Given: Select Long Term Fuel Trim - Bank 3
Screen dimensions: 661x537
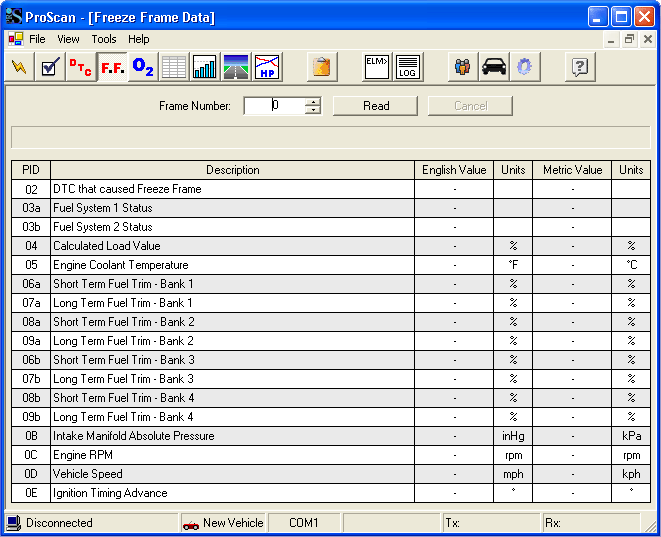Looking at the screenshot, I should [x=331, y=379].
